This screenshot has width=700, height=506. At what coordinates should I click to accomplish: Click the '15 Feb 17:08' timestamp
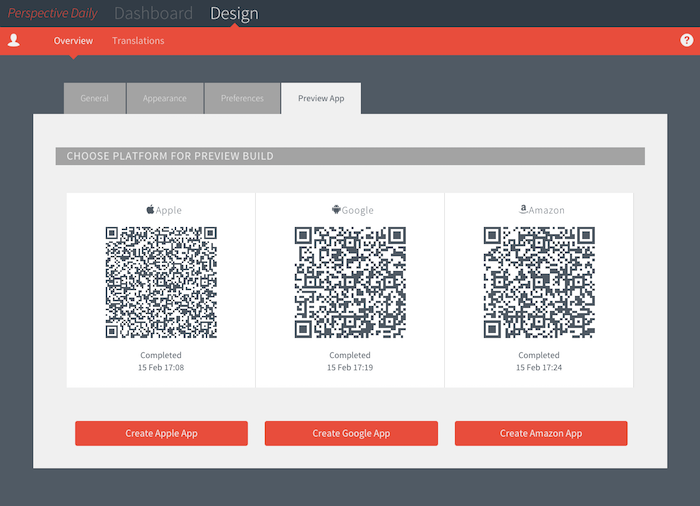tap(161, 368)
